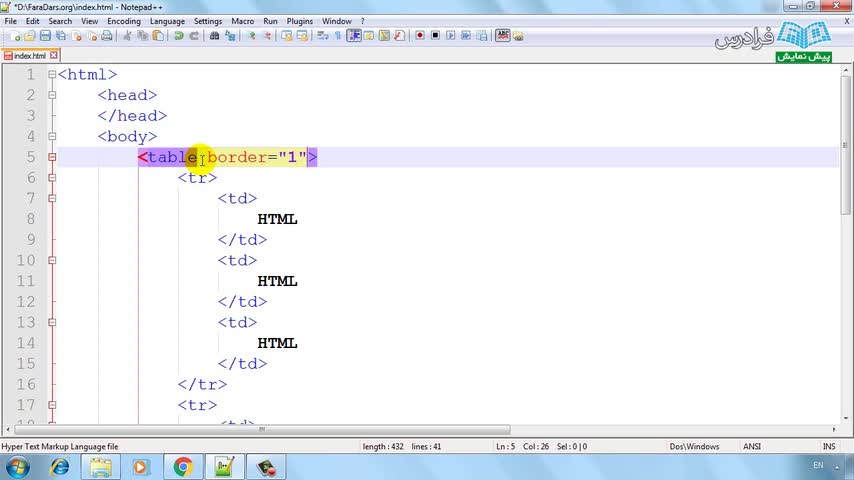854x480 pixels.
Task: Click the Close document toolbar icon
Action: (77, 36)
